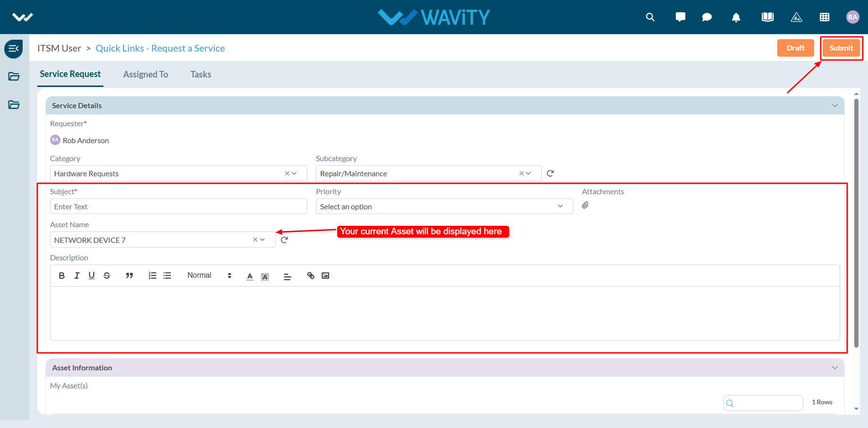Apply strikethrough formatting in description editor
Screen dimensions: 868x428
107,275
